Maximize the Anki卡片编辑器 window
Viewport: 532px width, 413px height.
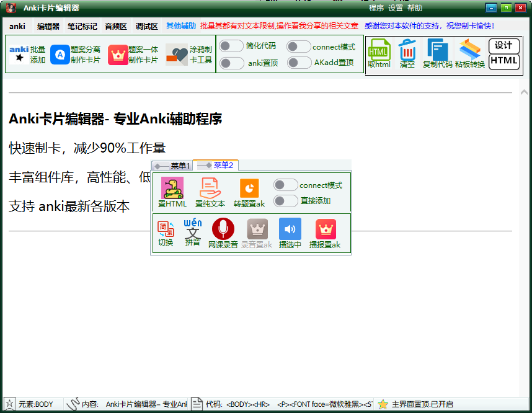pyautogui.click(x=506, y=8)
